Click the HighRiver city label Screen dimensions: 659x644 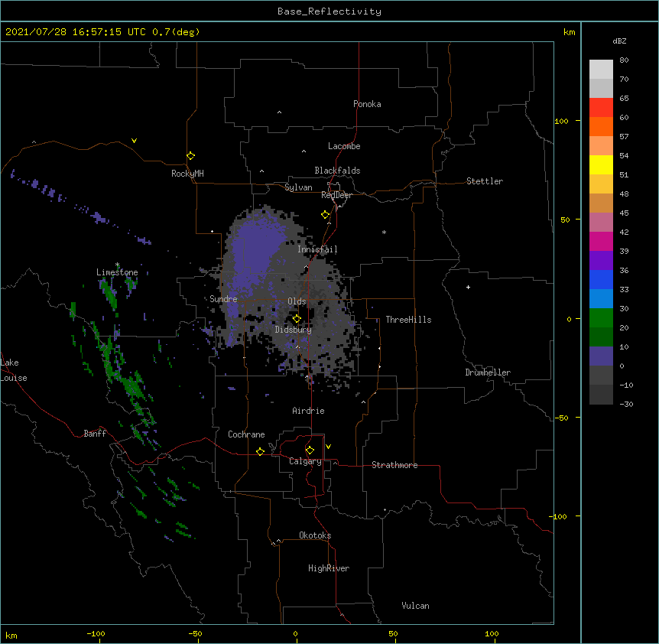[329, 568]
